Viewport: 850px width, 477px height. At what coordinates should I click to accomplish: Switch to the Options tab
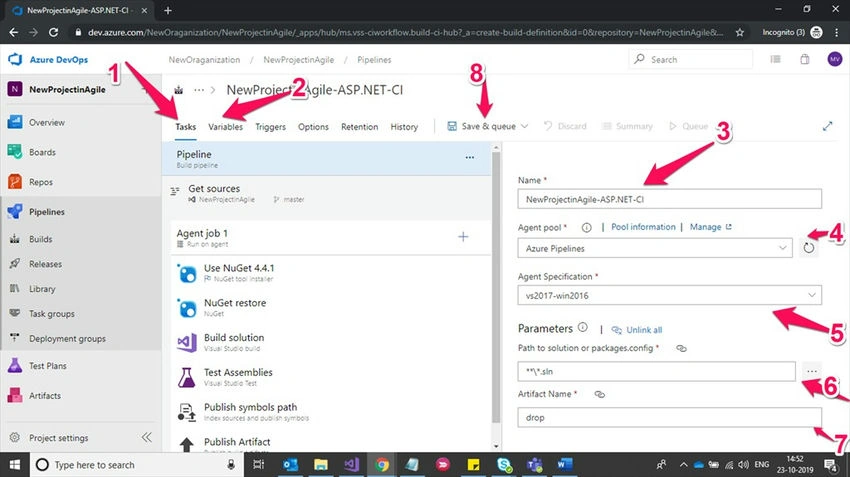point(313,127)
